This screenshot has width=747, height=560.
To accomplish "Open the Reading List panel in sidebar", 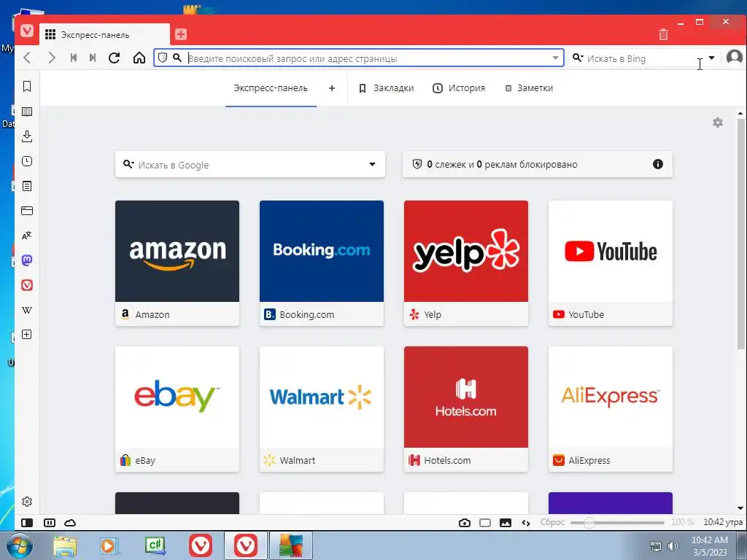I will click(27, 112).
